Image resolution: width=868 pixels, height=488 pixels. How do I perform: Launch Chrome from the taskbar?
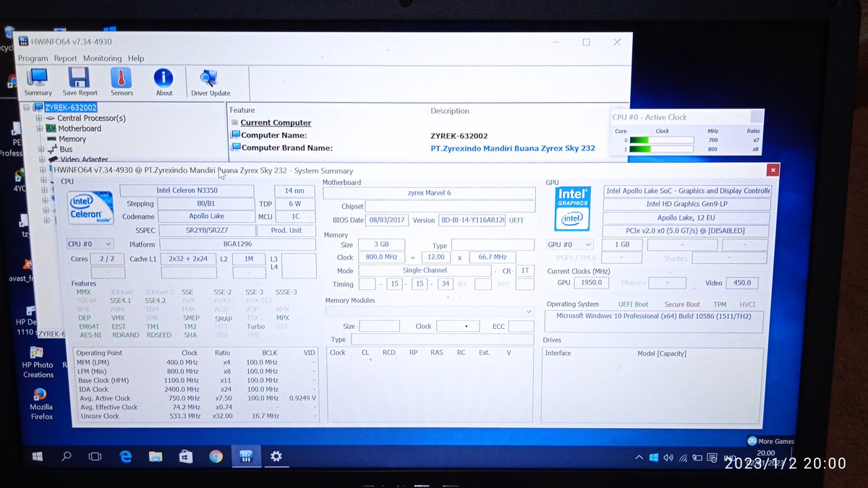point(216,456)
